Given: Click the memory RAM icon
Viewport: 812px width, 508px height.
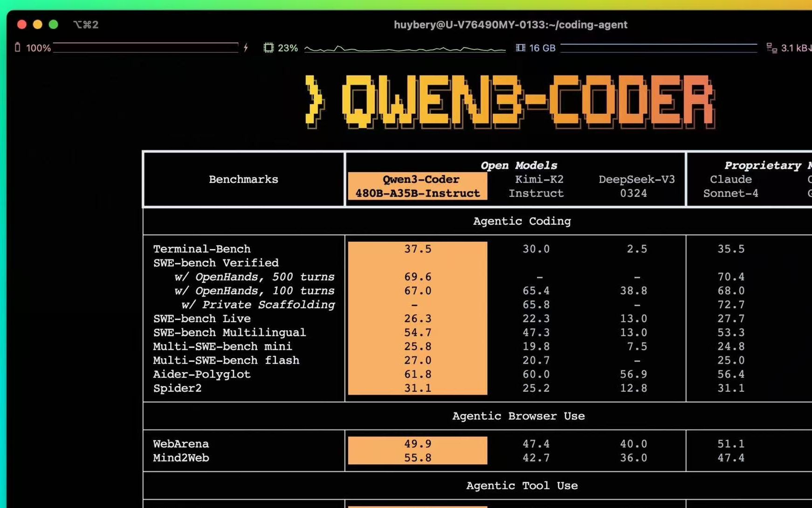Looking at the screenshot, I should [x=520, y=48].
